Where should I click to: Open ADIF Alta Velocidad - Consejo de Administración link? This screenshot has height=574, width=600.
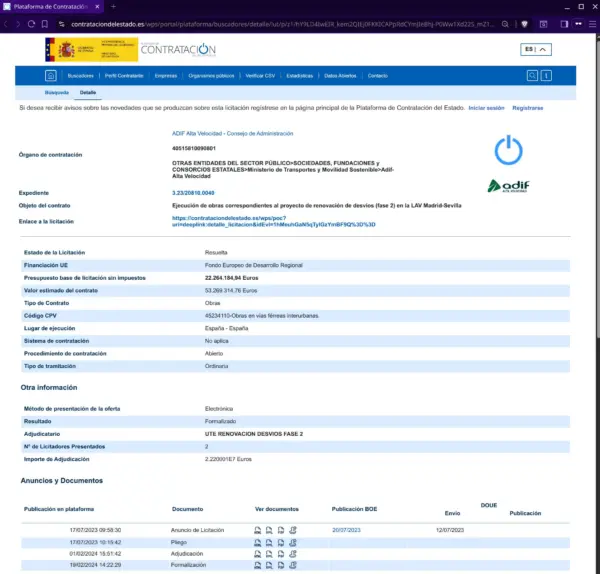pyautogui.click(x=233, y=134)
